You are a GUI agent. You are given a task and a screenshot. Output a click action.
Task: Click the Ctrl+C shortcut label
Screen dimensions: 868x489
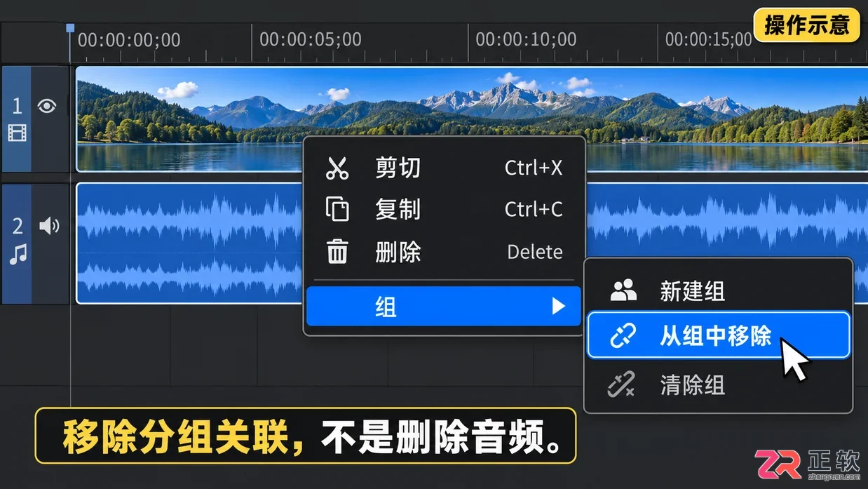[x=534, y=209]
